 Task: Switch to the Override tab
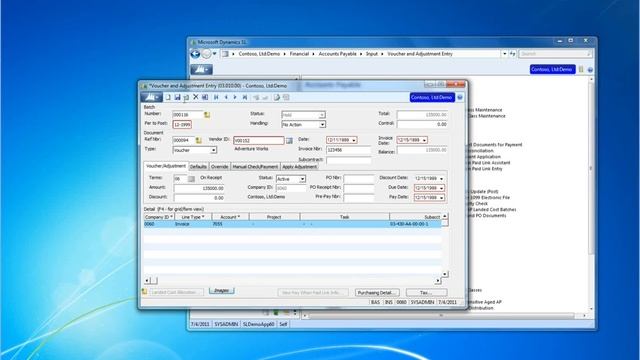click(x=220, y=167)
